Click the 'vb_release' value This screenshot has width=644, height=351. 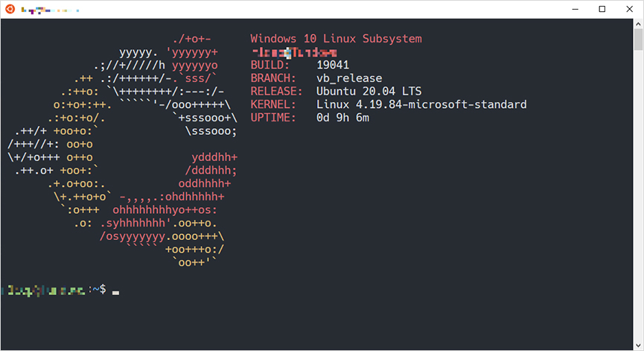[x=349, y=78]
